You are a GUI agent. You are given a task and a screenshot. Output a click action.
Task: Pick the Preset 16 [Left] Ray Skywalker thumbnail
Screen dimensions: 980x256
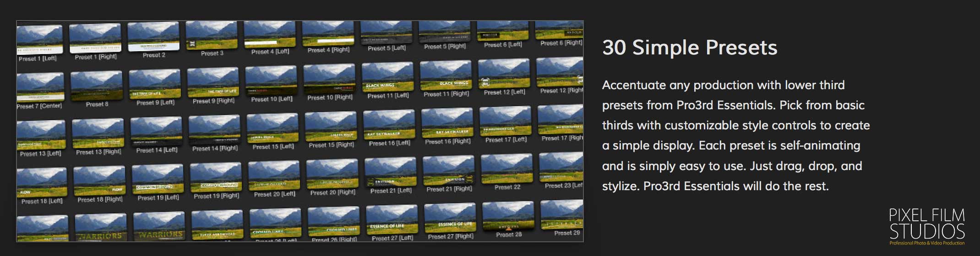point(389,124)
